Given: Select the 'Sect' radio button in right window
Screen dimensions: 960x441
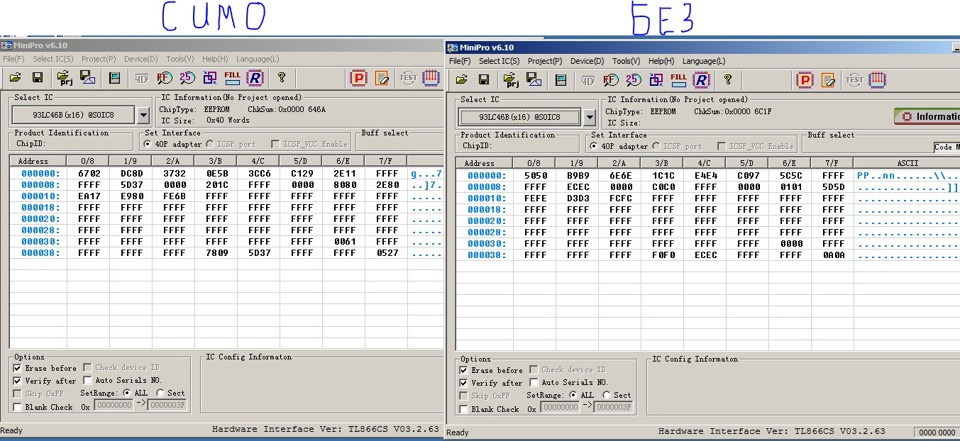Looking at the screenshot, I should click(606, 395).
